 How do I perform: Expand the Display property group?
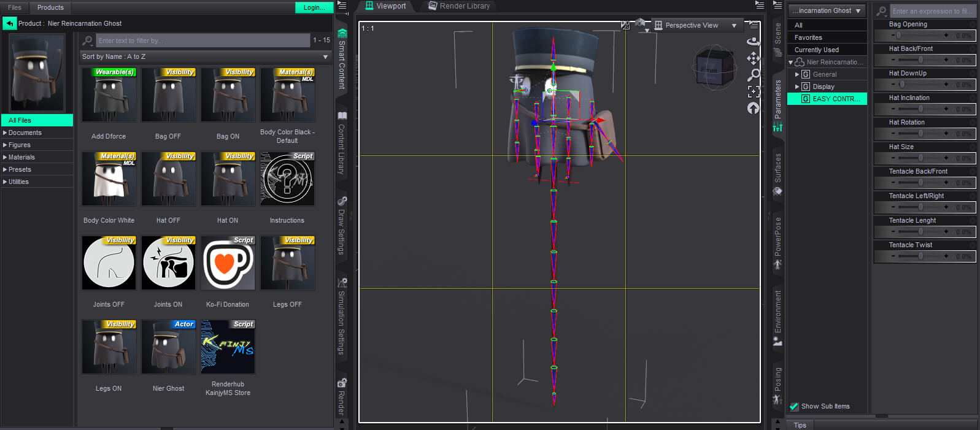pos(797,86)
